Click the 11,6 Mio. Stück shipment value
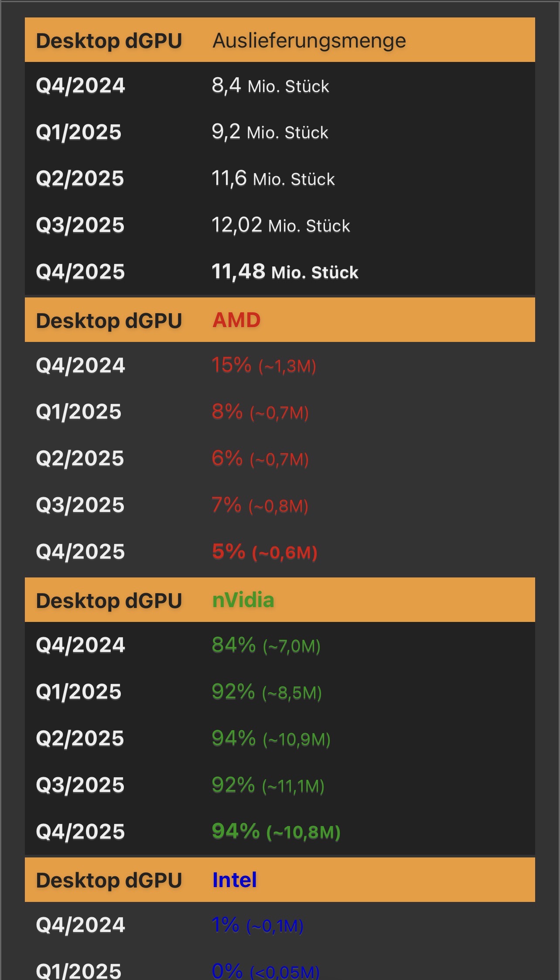 coord(273,179)
